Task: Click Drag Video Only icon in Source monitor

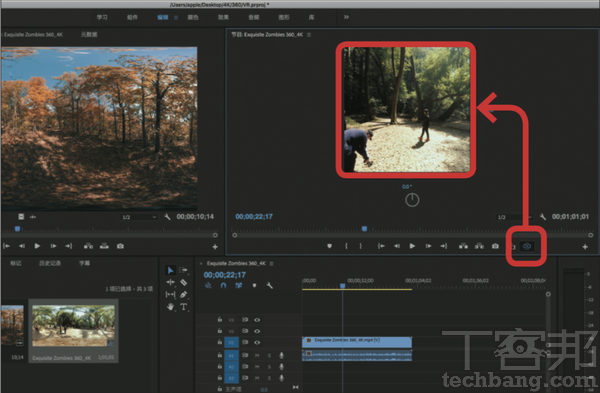Action: point(21,217)
